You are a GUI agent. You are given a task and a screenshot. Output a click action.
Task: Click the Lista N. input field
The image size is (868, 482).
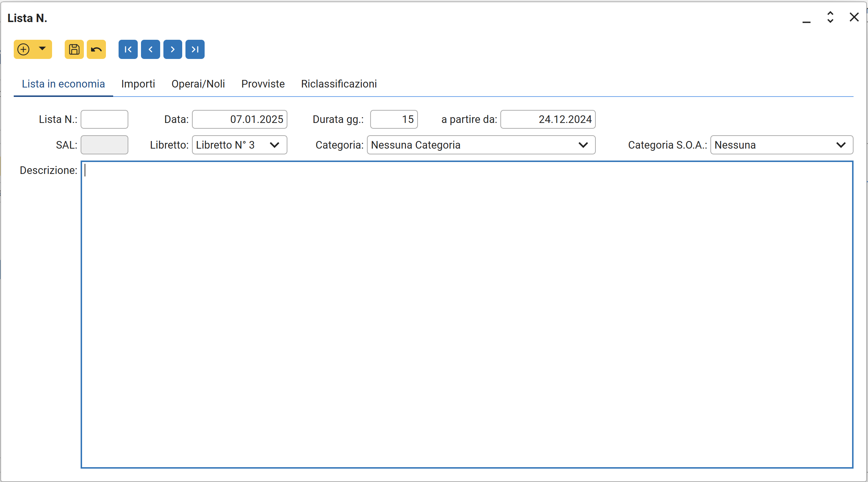(104, 119)
